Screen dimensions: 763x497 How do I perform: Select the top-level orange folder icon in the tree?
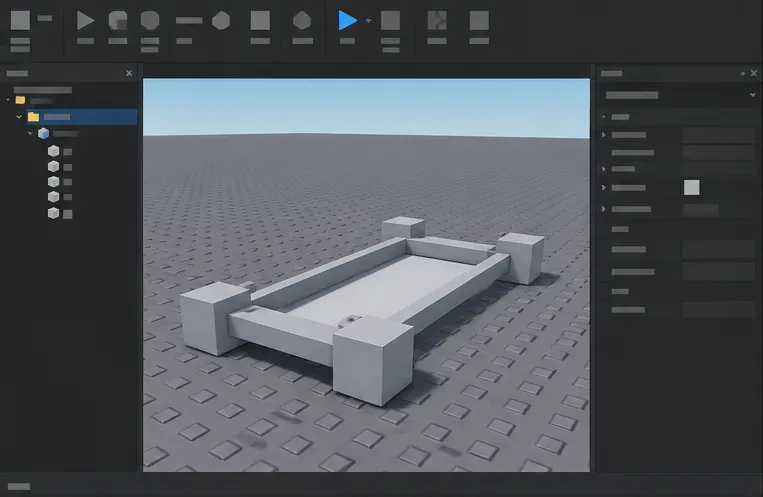[20, 100]
